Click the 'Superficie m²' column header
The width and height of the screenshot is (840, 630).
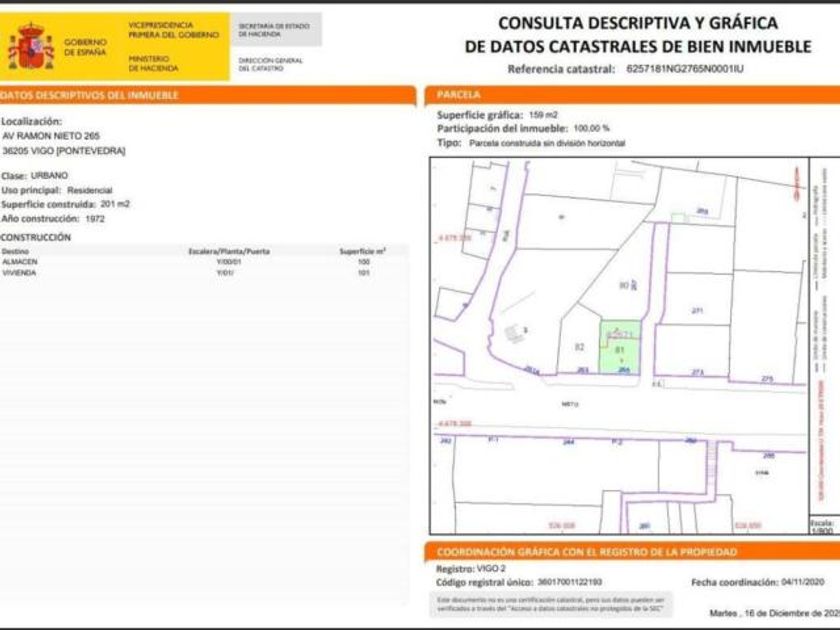pyautogui.click(x=363, y=251)
